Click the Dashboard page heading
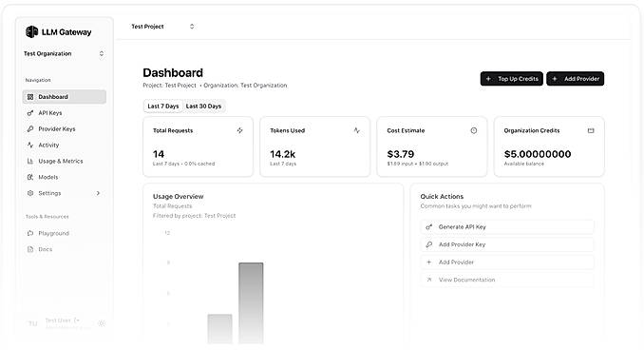This screenshot has height=350, width=644. 173,73
